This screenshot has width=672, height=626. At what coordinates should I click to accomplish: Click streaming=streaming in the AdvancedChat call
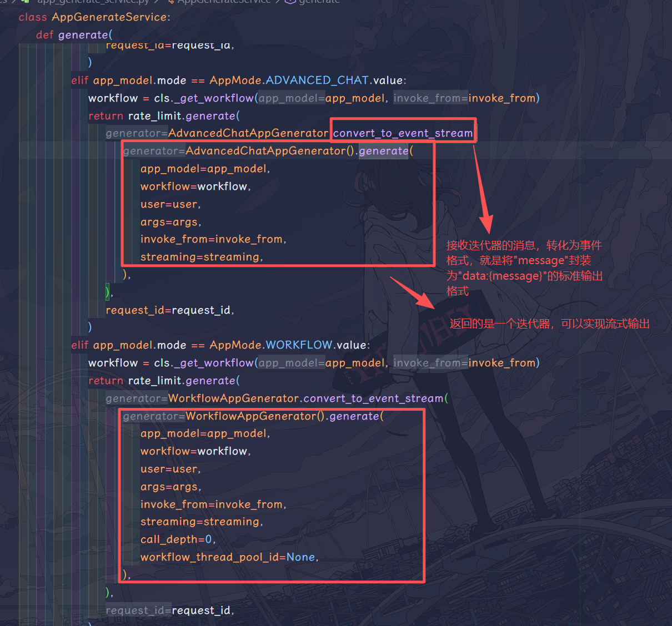coord(201,257)
